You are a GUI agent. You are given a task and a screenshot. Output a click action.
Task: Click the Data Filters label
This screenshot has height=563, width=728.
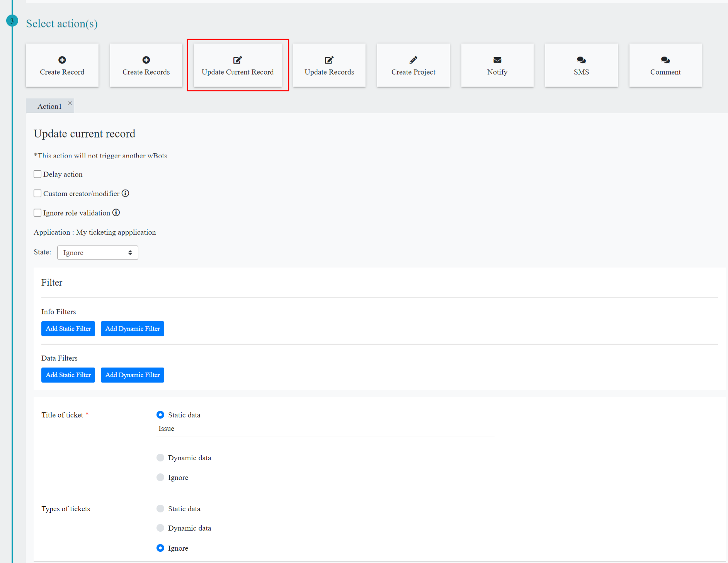(59, 358)
